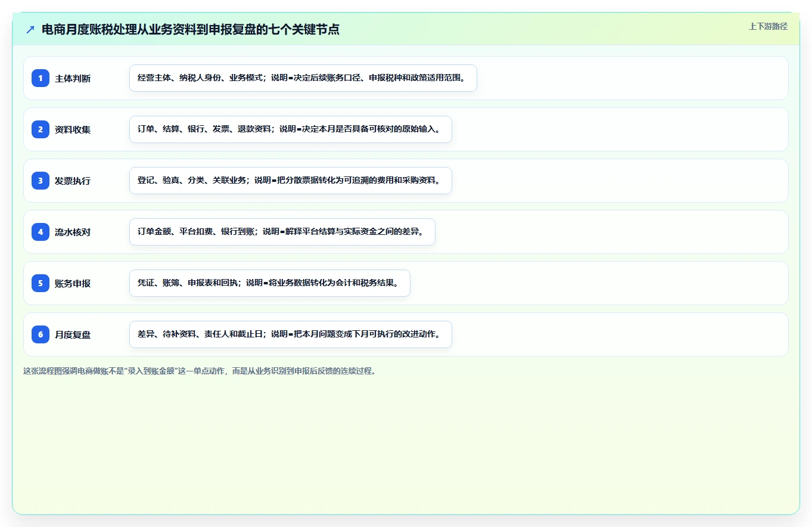
Task: Click step number badge 5
Action: (41, 283)
